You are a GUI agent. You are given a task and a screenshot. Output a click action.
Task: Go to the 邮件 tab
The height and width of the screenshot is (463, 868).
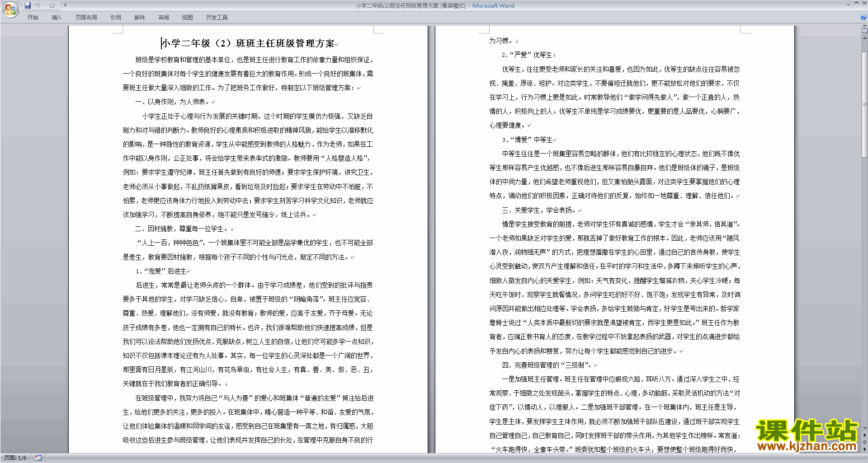pos(140,18)
